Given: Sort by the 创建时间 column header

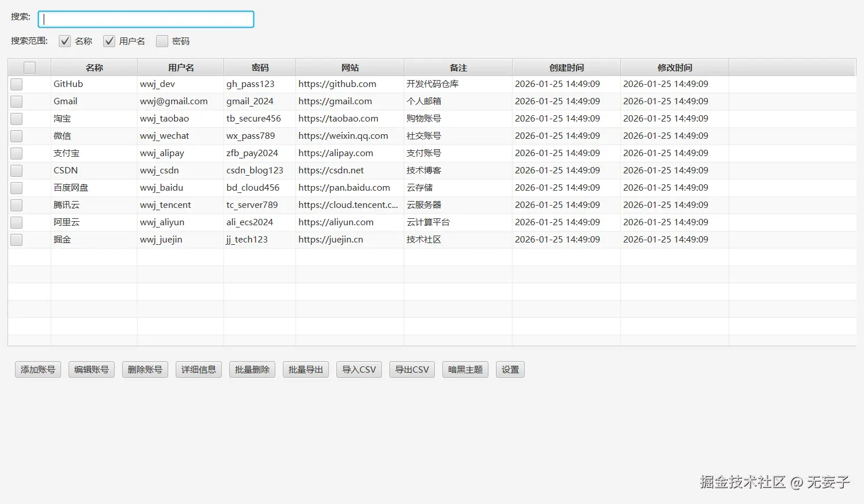Looking at the screenshot, I should [x=567, y=67].
